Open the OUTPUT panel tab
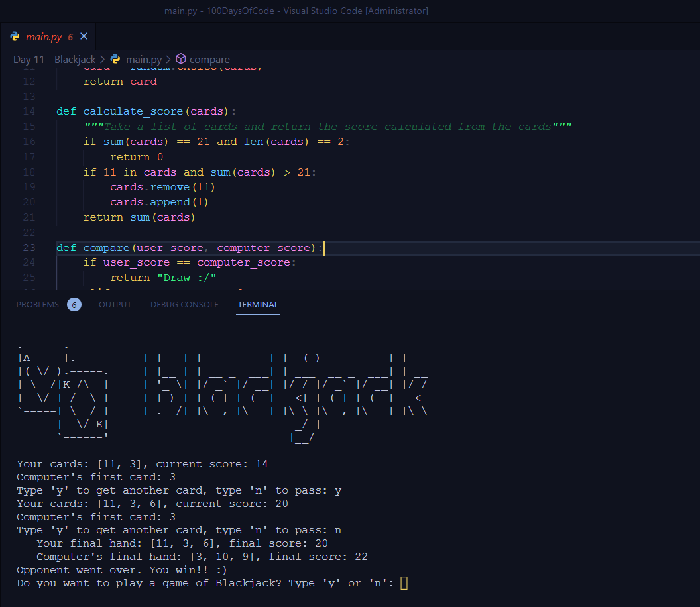Image resolution: width=700 pixels, height=607 pixels. (115, 305)
